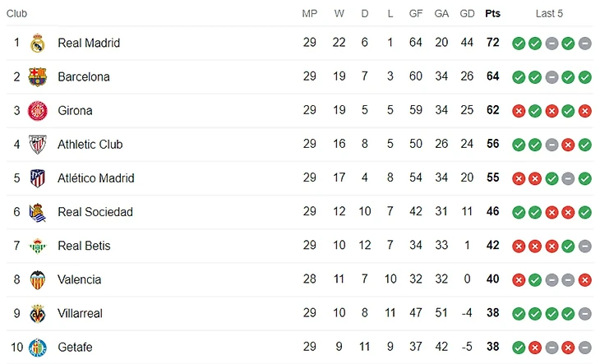Click the Real Betis crest icon
This screenshot has width=600, height=364.
pyautogui.click(x=38, y=246)
